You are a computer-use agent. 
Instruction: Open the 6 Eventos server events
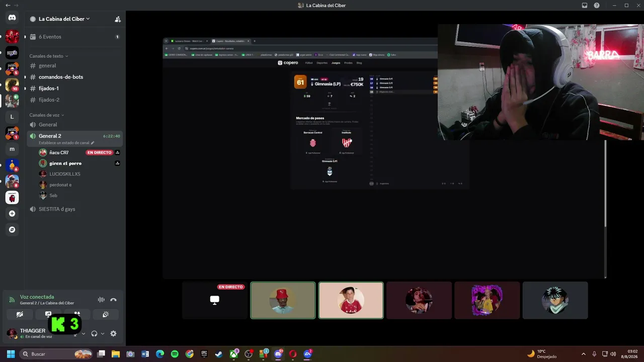click(x=74, y=37)
